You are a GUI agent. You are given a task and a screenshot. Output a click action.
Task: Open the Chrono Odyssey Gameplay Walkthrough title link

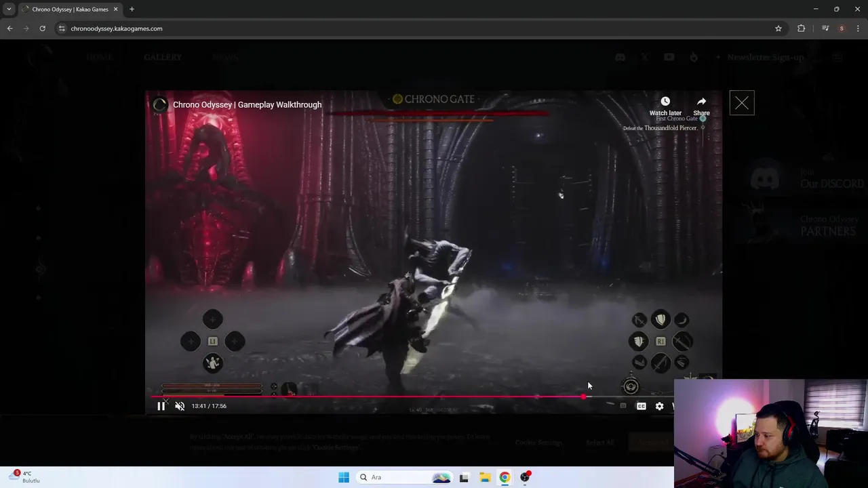[x=247, y=104]
